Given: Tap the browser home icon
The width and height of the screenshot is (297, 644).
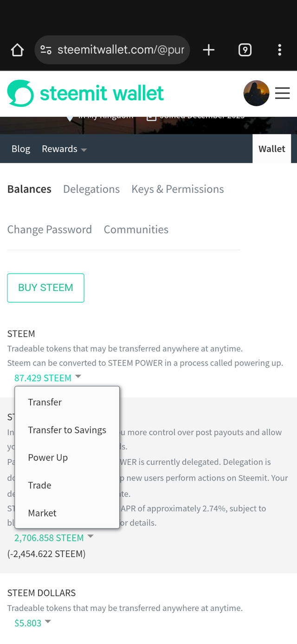Looking at the screenshot, I should 17,50.
